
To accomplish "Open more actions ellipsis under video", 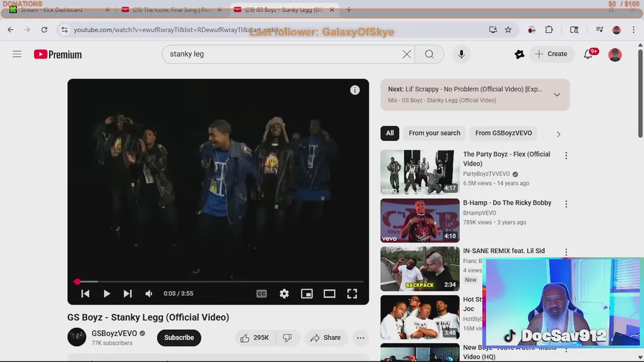I will tap(361, 338).
